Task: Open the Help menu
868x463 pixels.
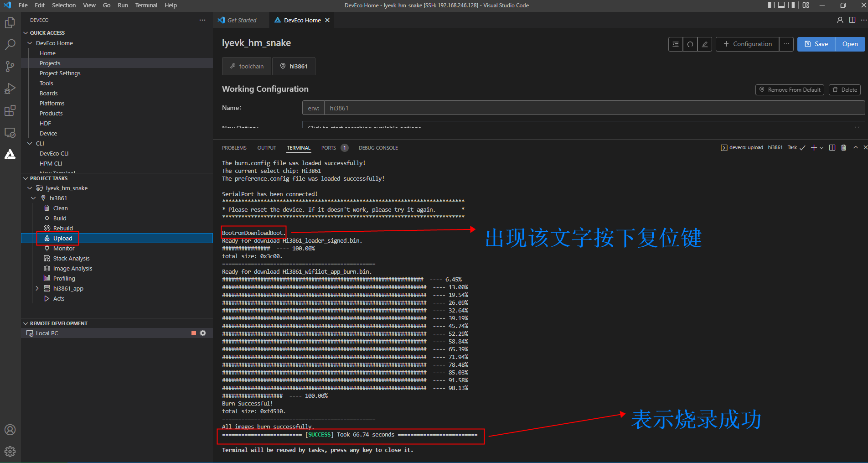Action: click(171, 5)
